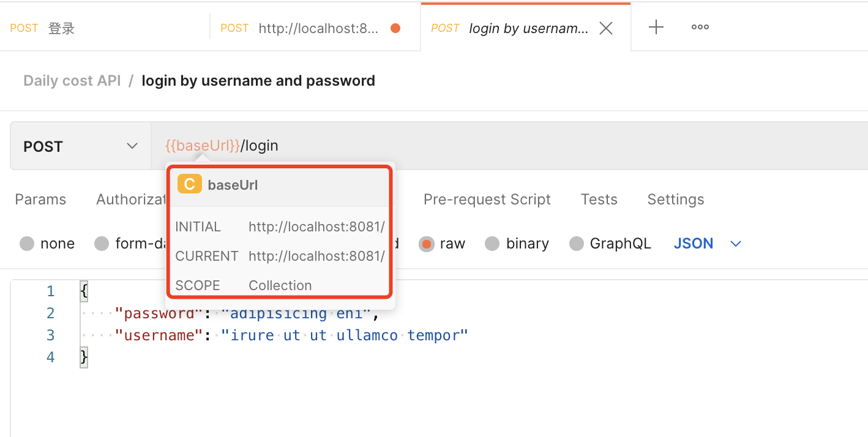Open a new request tab with plus icon
Screen dimensions: 868x437
click(656, 28)
